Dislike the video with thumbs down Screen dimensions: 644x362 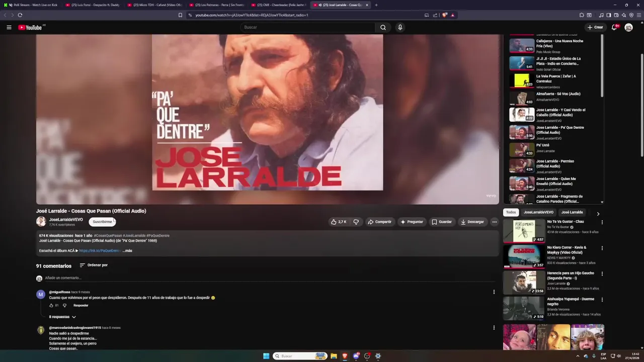[x=356, y=222]
